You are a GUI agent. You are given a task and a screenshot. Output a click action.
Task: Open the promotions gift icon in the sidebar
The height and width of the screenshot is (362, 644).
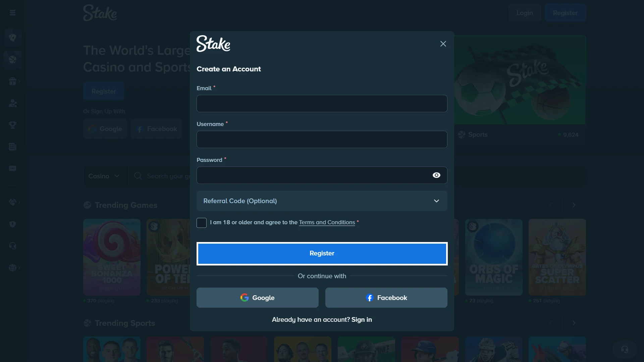coord(13,81)
